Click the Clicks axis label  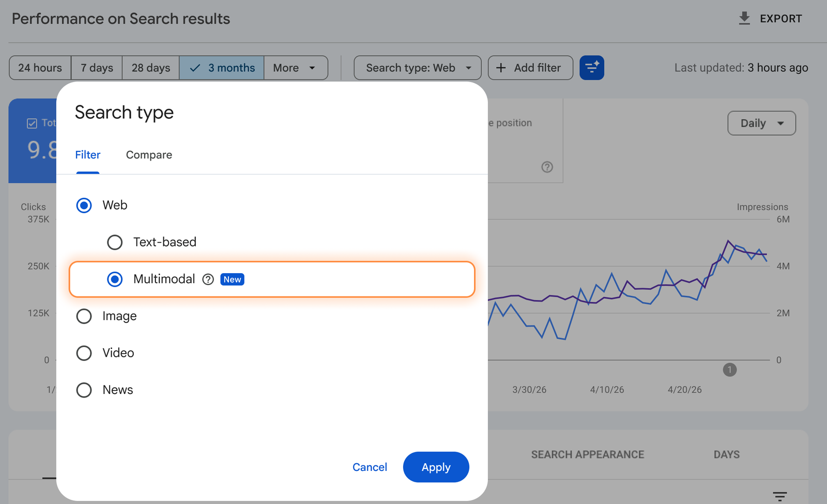click(x=33, y=207)
